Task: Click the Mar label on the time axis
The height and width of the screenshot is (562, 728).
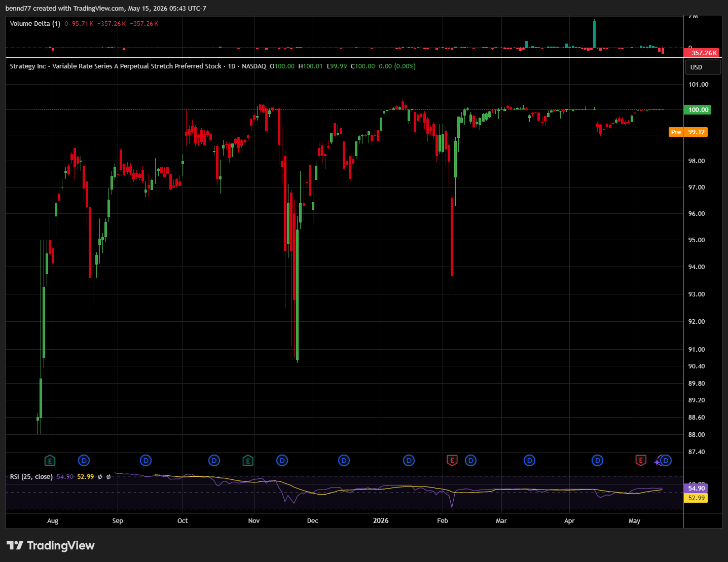Action: coord(501,521)
